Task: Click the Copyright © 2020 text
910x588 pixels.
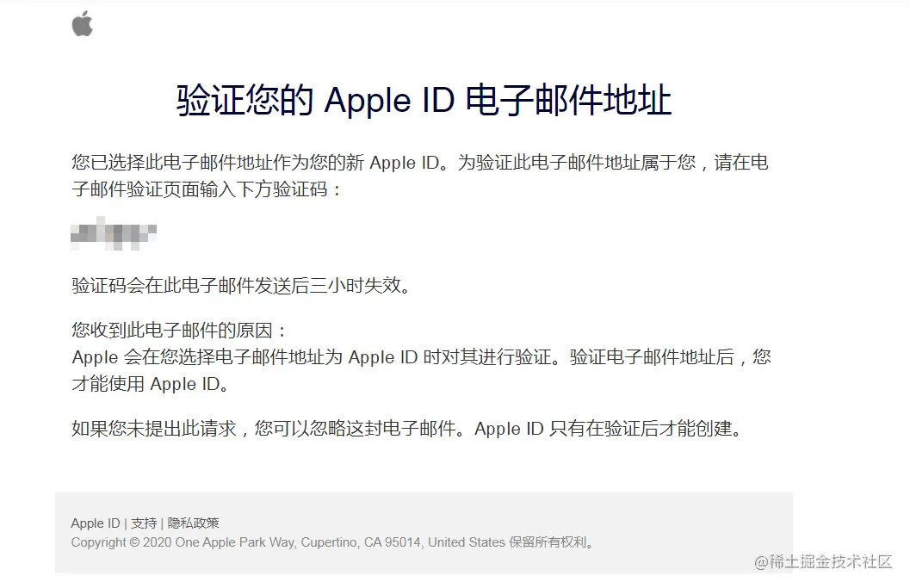Action: tap(121, 542)
